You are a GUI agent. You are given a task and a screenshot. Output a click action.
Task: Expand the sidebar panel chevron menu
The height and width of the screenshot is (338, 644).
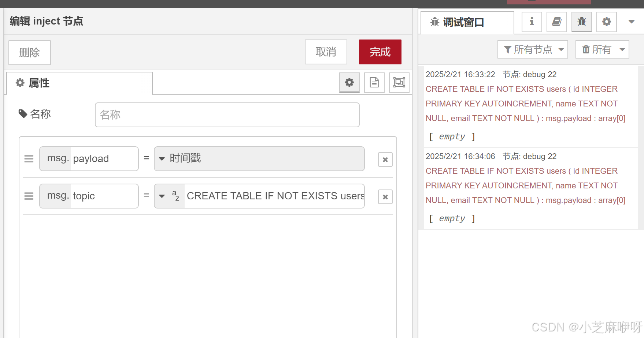pos(631,22)
